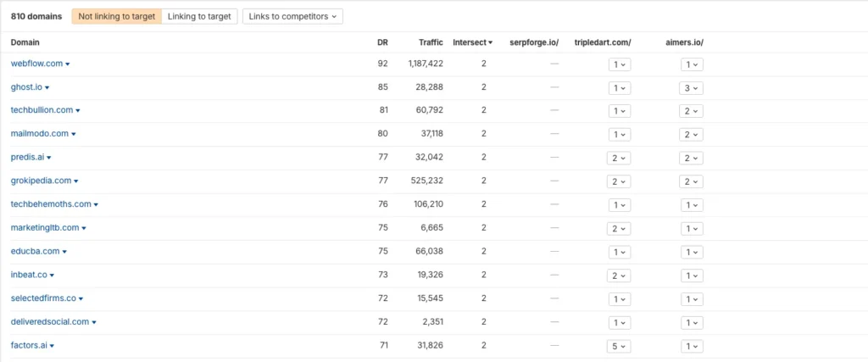The image size is (868, 362).
Task: Click the Domain column header
Action: point(25,42)
